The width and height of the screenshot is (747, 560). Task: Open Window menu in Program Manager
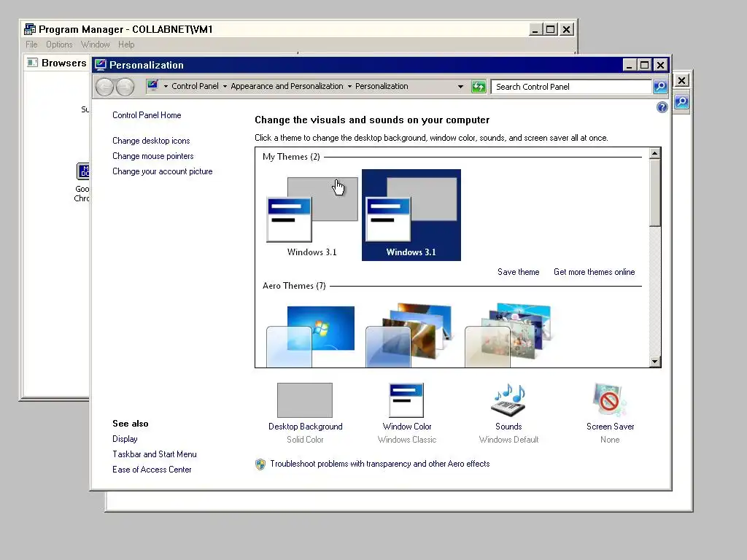tap(96, 44)
